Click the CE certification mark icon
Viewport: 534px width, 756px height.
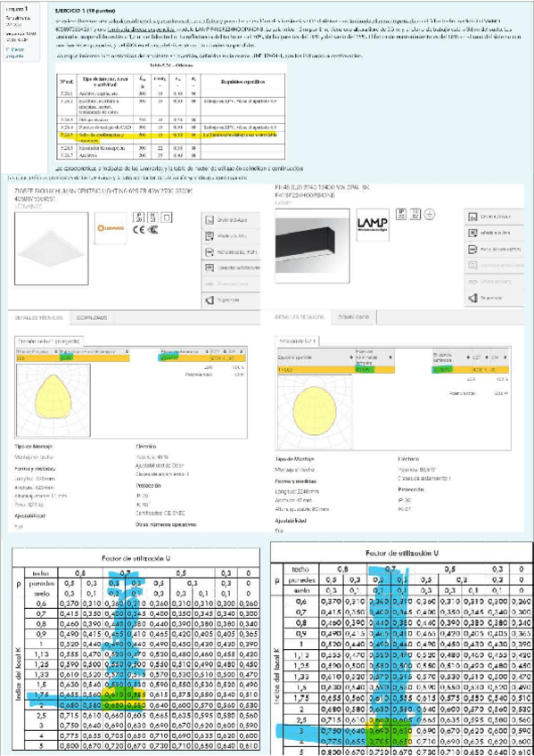pyautogui.click(x=139, y=229)
